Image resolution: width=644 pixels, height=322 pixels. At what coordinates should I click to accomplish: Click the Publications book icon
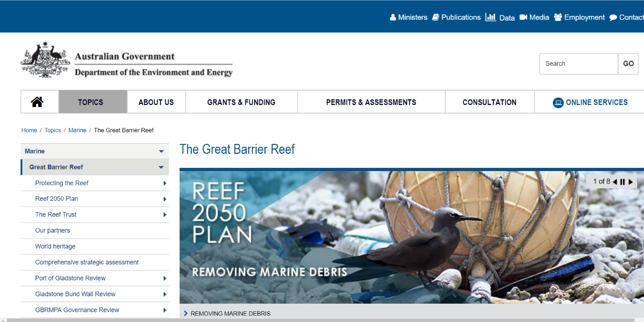pyautogui.click(x=435, y=17)
